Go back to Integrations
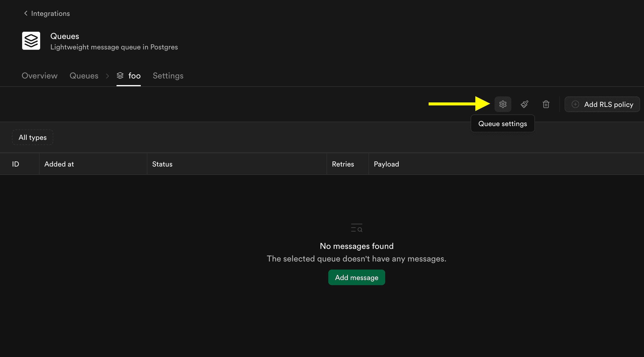This screenshot has width=644, height=357. pos(50,13)
